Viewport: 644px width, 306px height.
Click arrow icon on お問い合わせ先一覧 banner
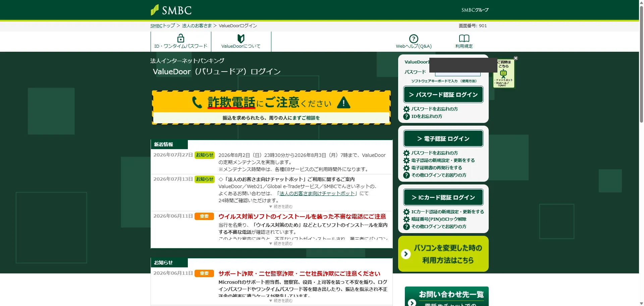tap(412, 303)
